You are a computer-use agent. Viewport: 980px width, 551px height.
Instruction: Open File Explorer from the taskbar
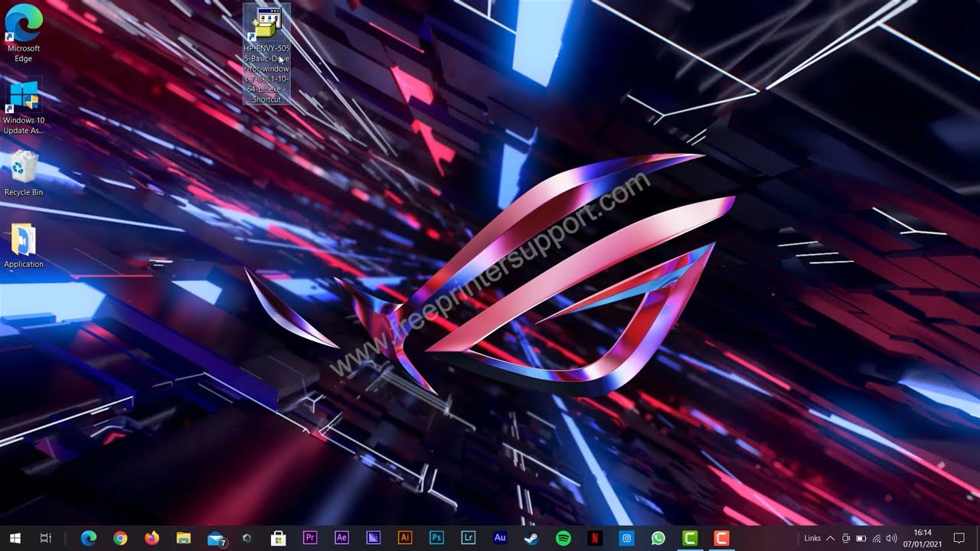[x=183, y=538]
